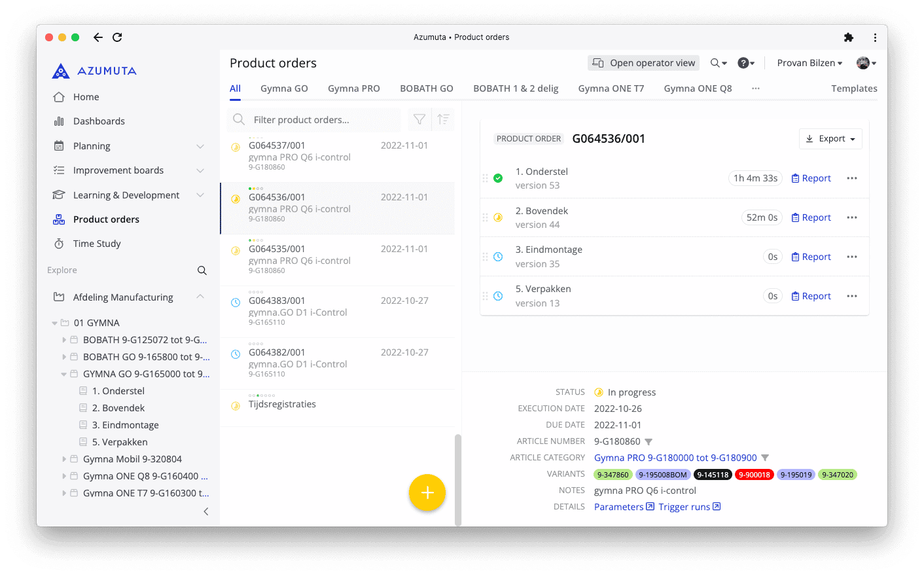Expand the Planning section in the sidebar
The height and width of the screenshot is (575, 924).
point(200,145)
